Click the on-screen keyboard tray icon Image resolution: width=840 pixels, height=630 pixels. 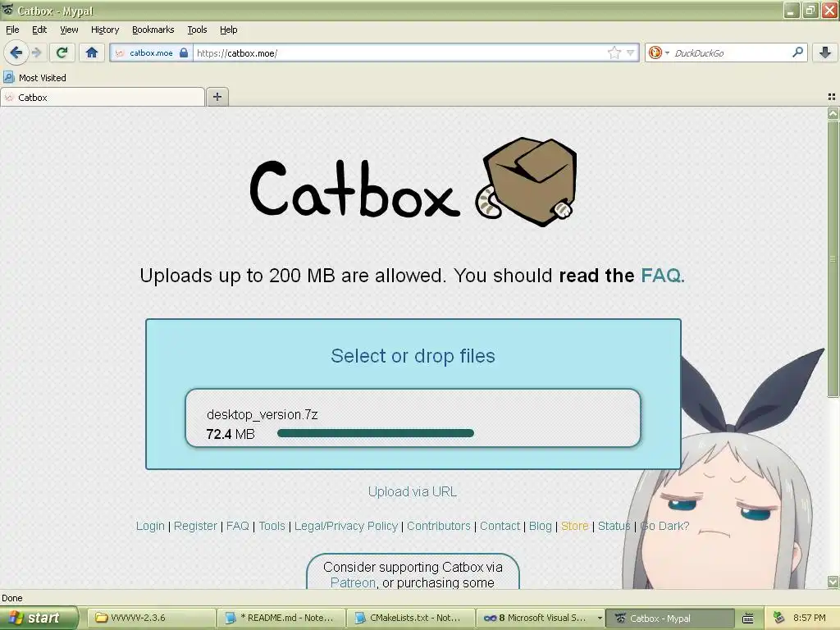point(748,619)
